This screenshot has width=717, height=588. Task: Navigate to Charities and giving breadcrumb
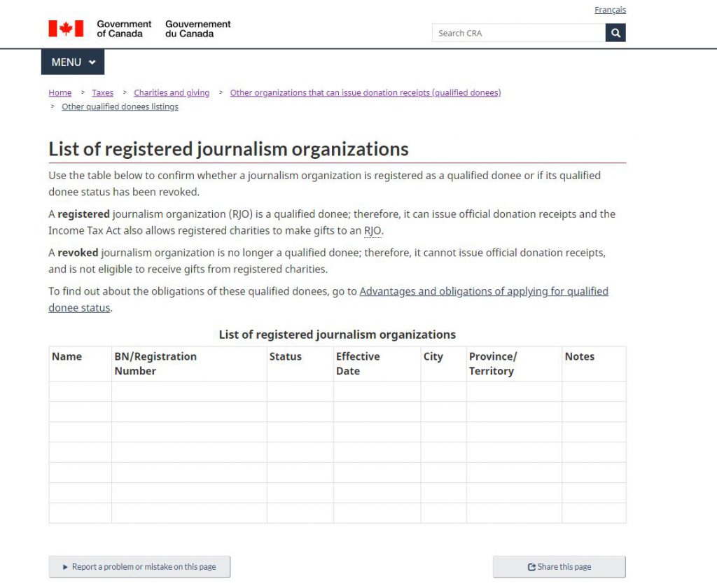tap(172, 92)
